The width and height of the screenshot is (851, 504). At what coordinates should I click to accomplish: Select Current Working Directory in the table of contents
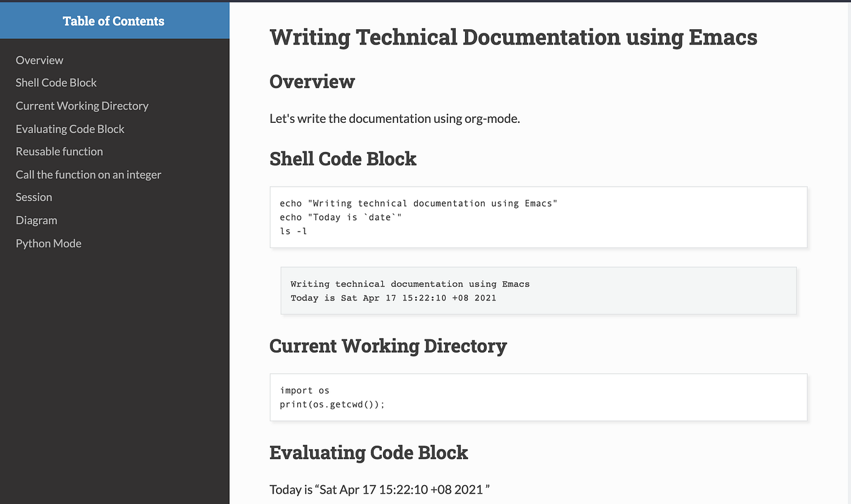point(82,106)
